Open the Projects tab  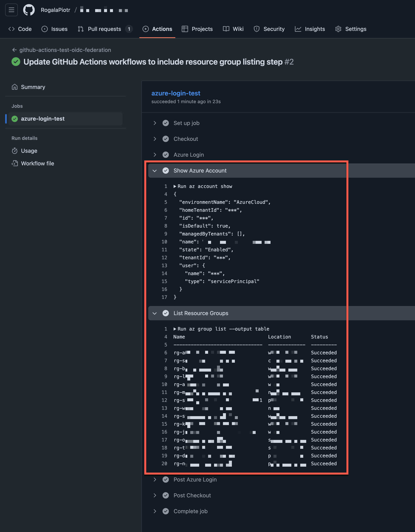(197, 29)
